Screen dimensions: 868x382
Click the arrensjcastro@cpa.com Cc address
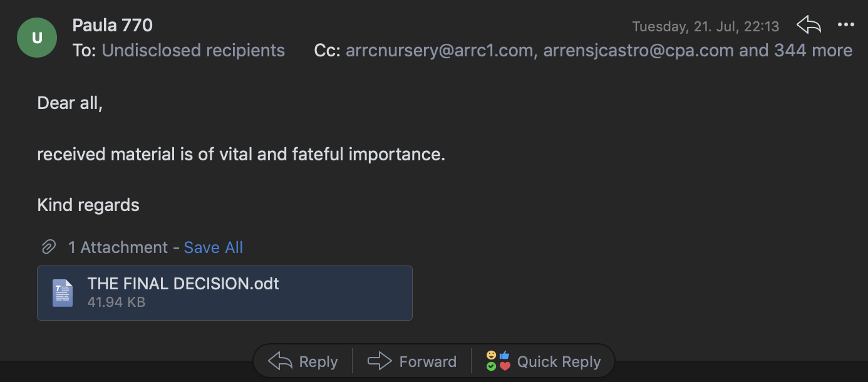[x=638, y=50]
